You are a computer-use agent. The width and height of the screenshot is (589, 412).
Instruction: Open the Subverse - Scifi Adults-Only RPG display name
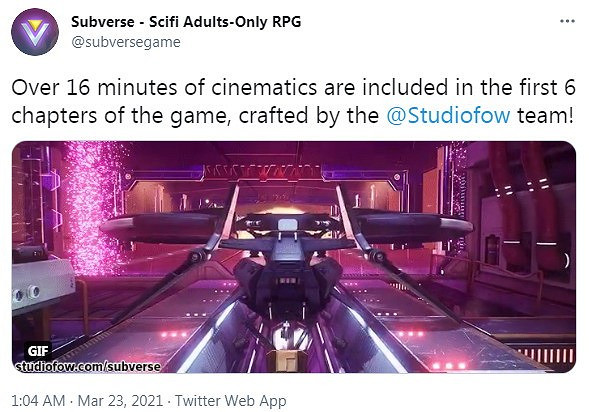point(186,21)
